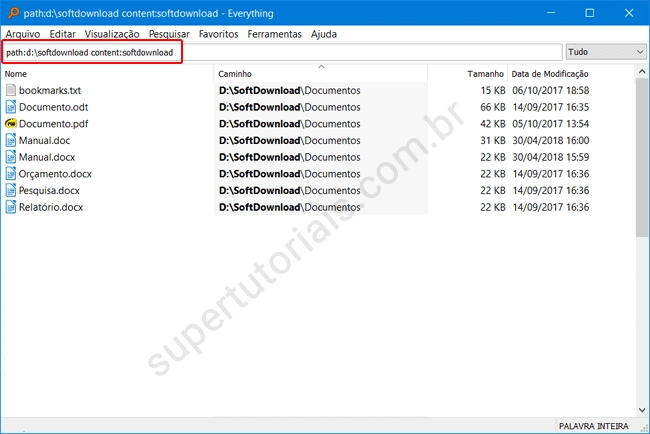The height and width of the screenshot is (434, 650).
Task: Click the Documento.pdf file icon
Action: pos(11,124)
